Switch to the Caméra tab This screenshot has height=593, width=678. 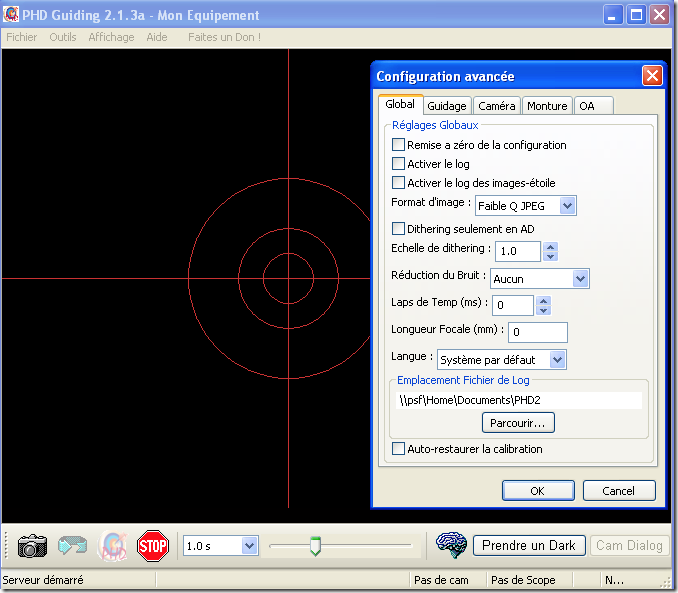coord(497,106)
